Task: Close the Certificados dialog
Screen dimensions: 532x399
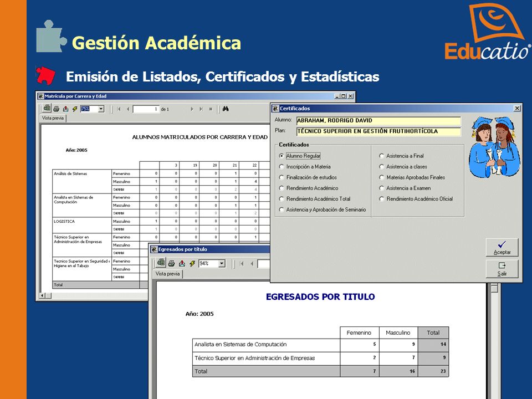Action: (517, 108)
